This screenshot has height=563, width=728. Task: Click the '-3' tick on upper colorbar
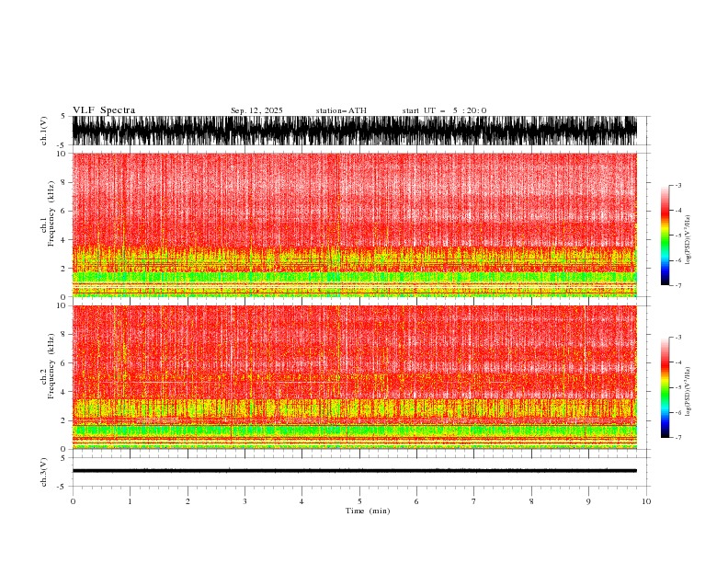pyautogui.click(x=677, y=185)
